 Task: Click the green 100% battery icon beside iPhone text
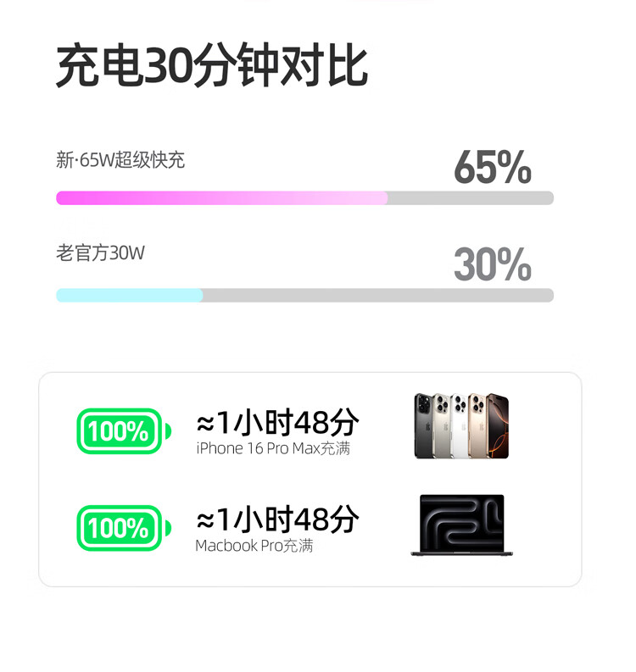[123, 430]
